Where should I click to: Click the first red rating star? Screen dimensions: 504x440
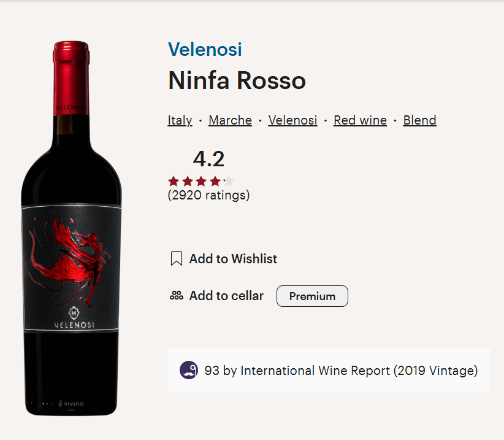click(174, 182)
